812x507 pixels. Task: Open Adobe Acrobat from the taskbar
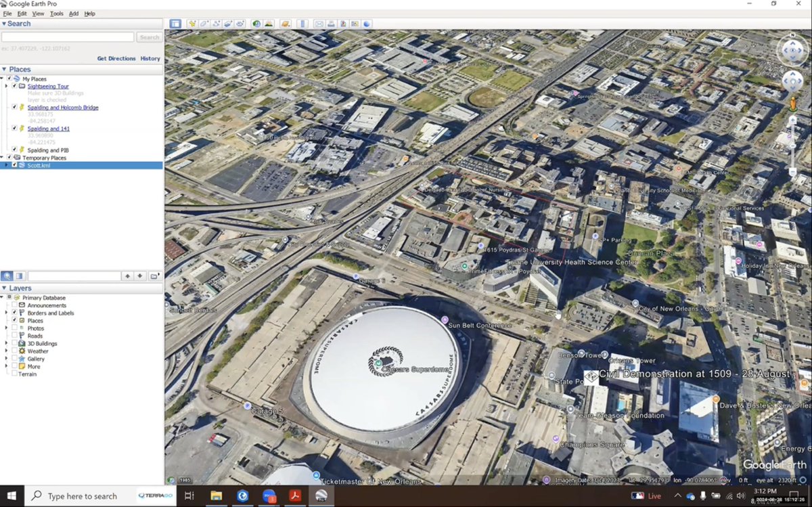pos(296,496)
